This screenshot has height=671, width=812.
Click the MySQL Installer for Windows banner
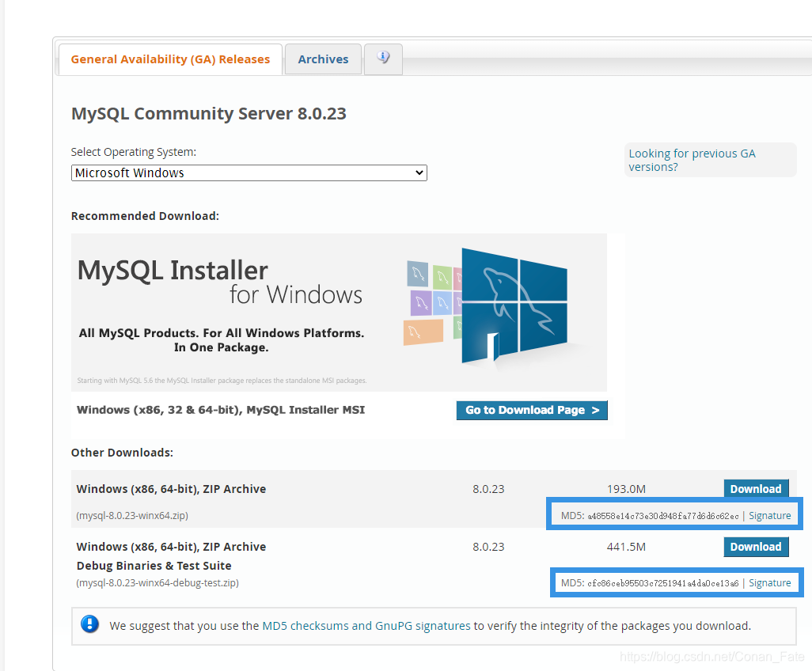click(x=339, y=313)
